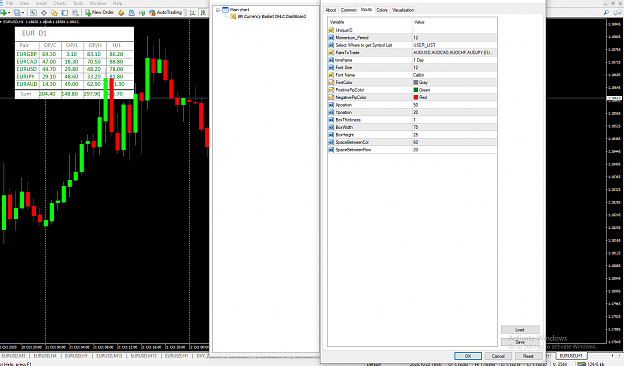Click the Reset button

(528, 356)
